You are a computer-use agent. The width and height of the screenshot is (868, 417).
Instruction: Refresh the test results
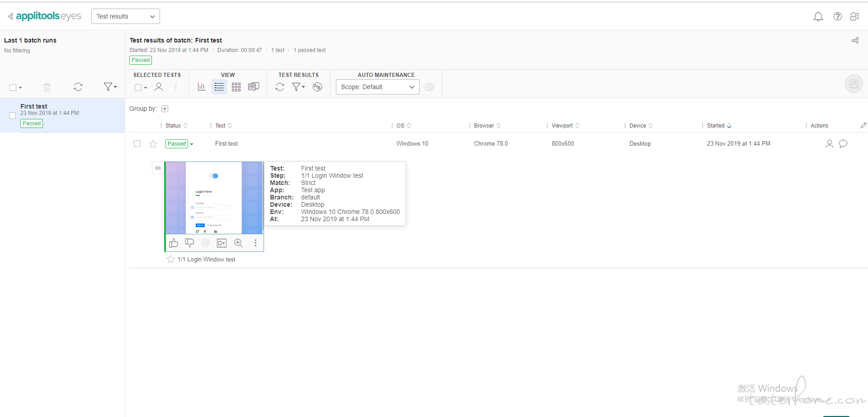coord(280,87)
